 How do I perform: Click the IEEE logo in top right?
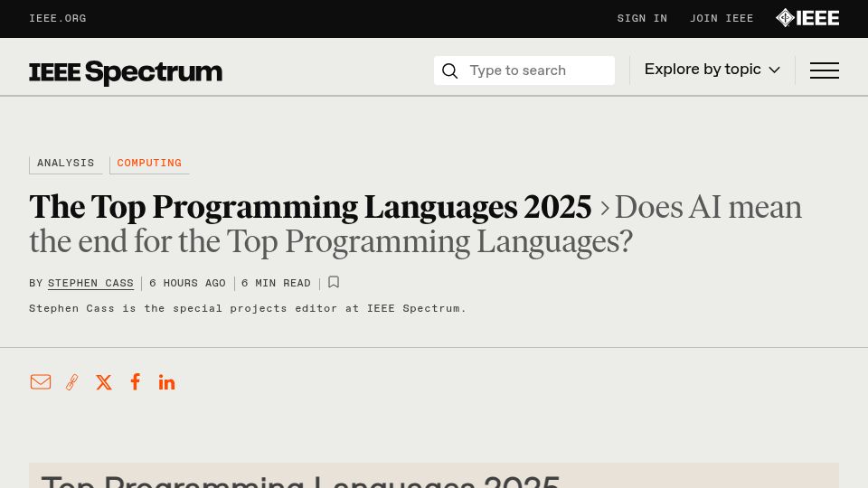coord(807,18)
